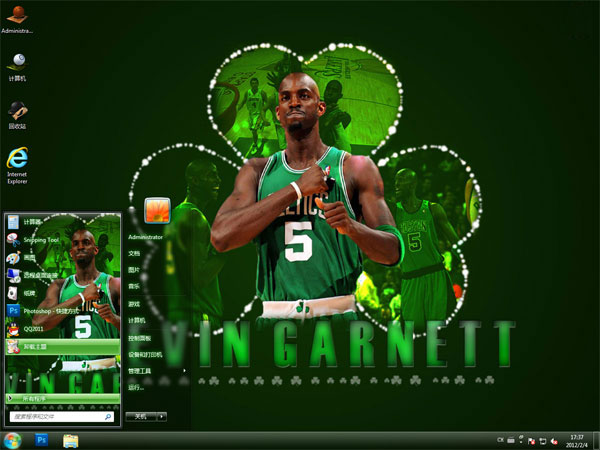The image size is (600, 450).
Task: Expand 所有程序 All Programs list
Action: [x=63, y=399]
